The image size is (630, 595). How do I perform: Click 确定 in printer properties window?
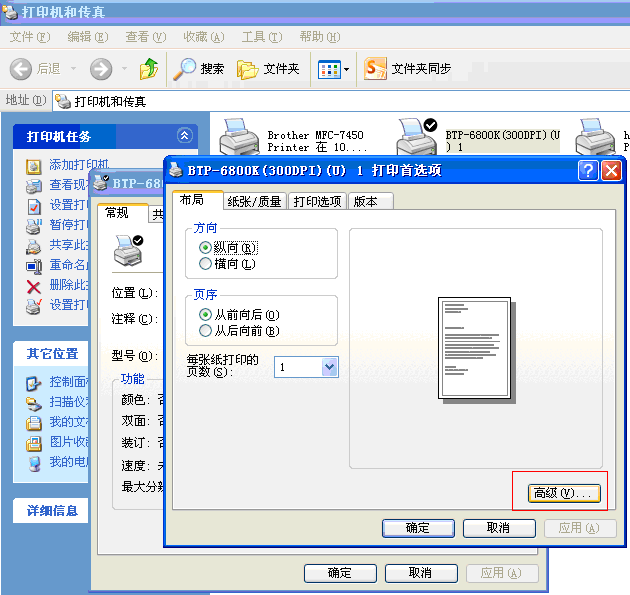pos(340,573)
